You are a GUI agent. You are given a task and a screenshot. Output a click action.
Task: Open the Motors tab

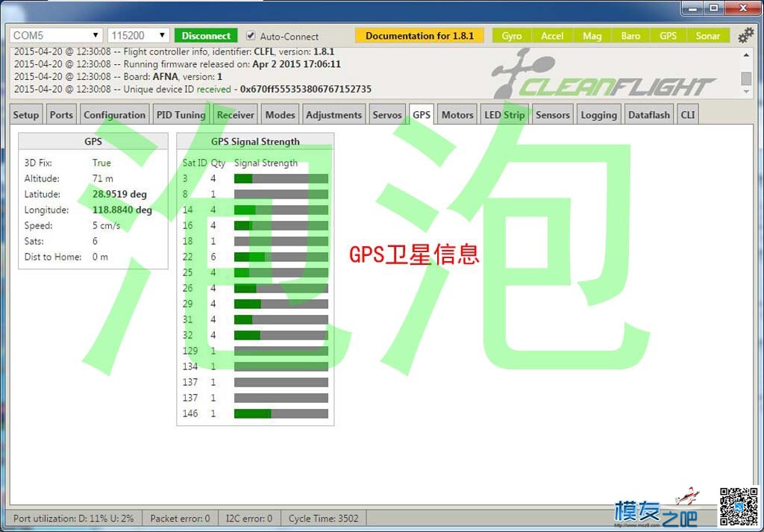click(457, 115)
